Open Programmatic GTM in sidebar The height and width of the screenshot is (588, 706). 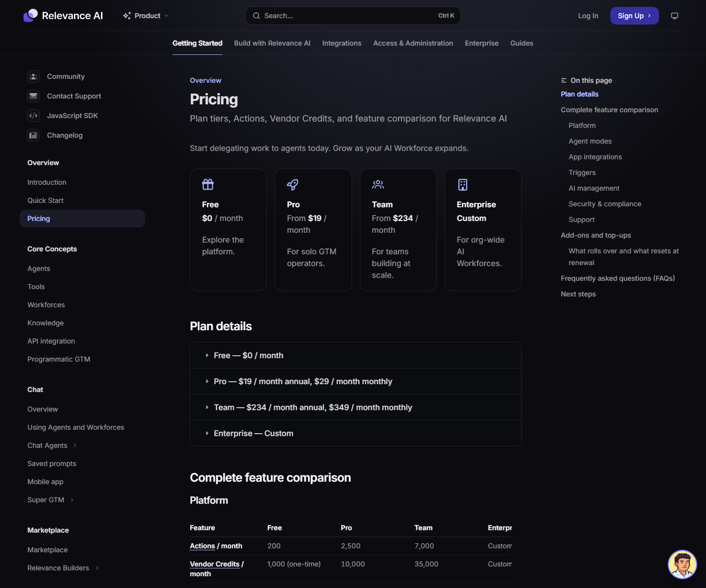82,359
